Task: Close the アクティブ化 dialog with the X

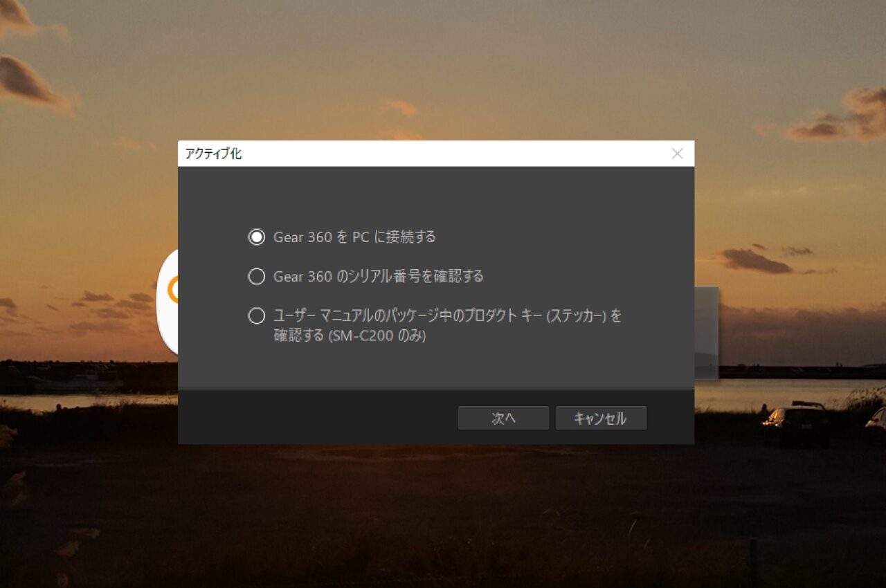Action: click(678, 154)
